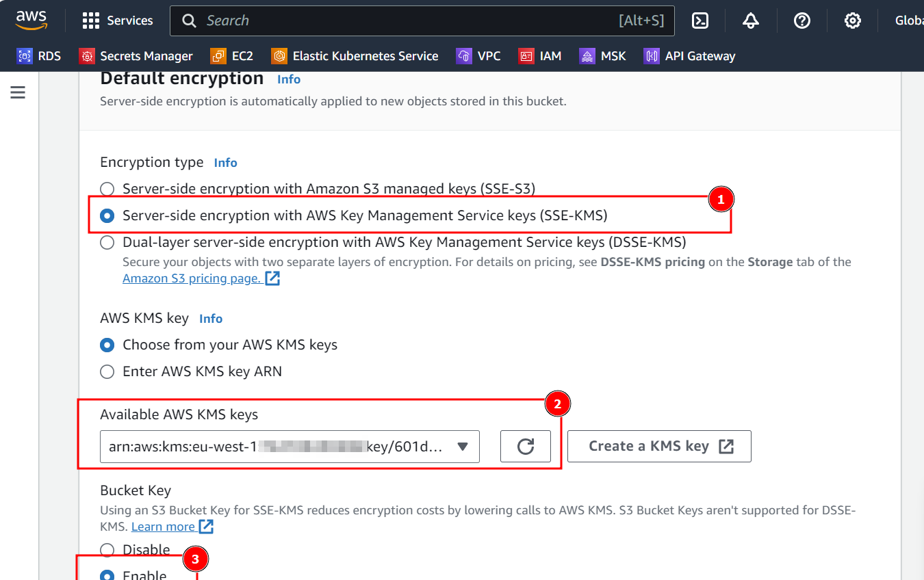This screenshot has width=924, height=580.
Task: Refresh the available KMS keys list
Action: coord(526,447)
